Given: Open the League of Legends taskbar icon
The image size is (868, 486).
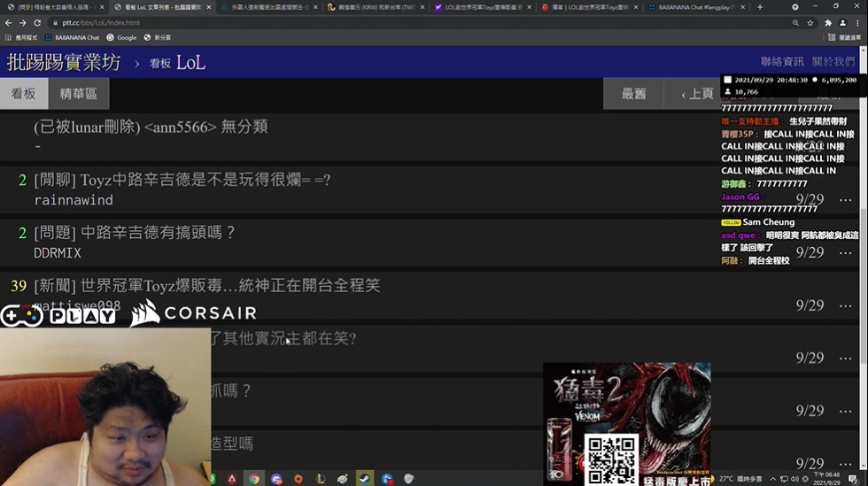Looking at the screenshot, I should tap(321, 479).
